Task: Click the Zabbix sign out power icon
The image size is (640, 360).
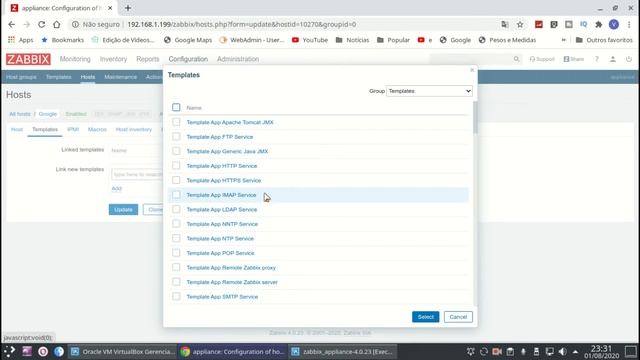Action: tap(629, 59)
